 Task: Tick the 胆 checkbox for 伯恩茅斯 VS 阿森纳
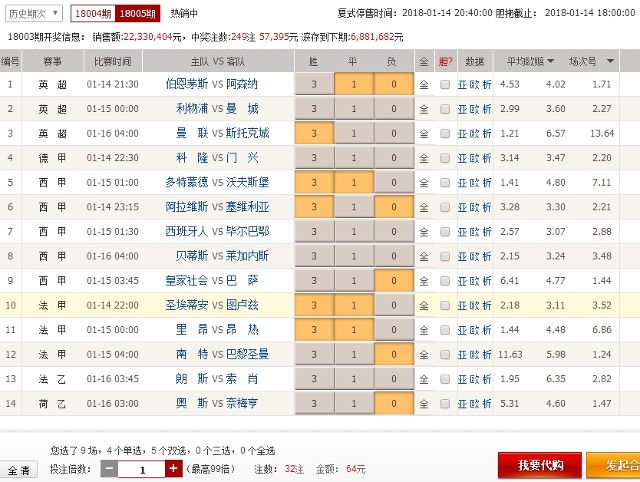(x=445, y=84)
